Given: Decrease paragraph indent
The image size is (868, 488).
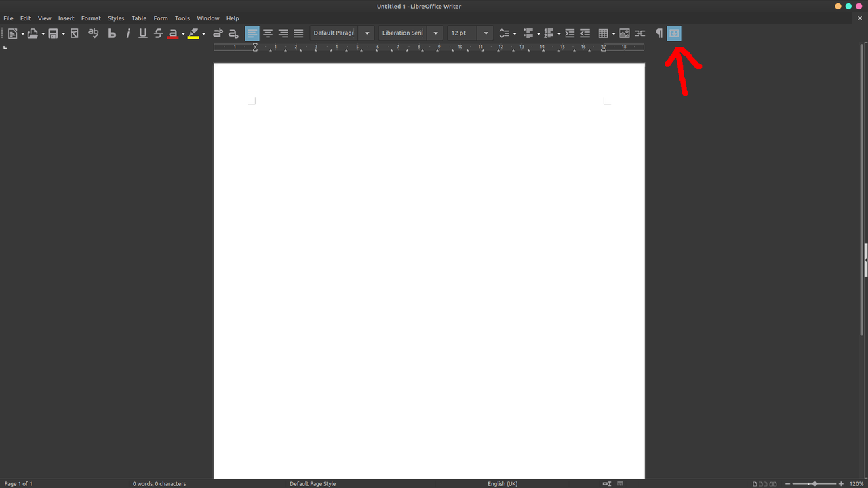Looking at the screenshot, I should [x=585, y=33].
